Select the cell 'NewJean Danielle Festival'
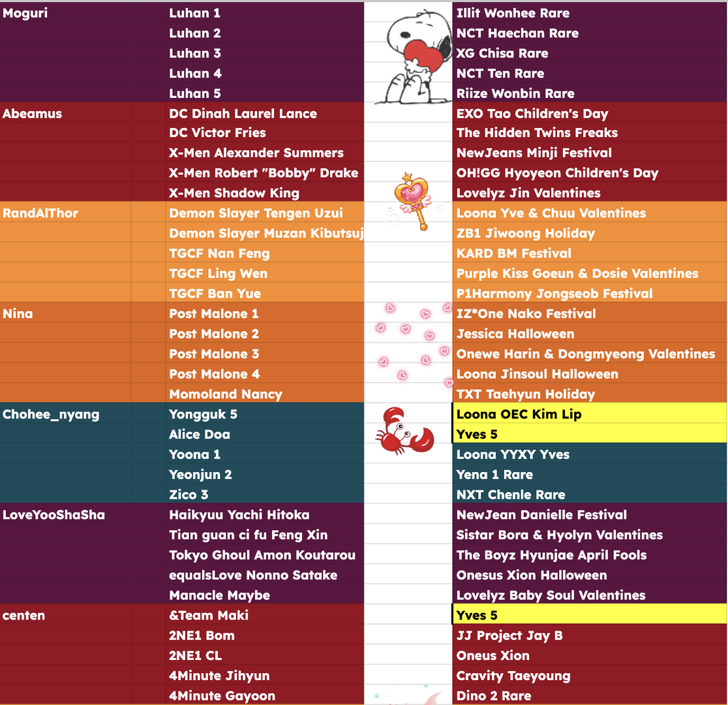The width and height of the screenshot is (728, 705). click(590, 514)
